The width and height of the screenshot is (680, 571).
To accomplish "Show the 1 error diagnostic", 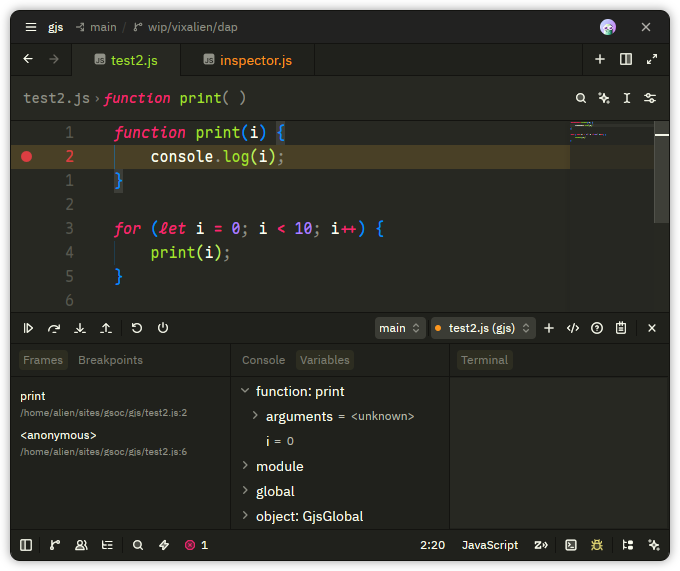I will [x=196, y=545].
